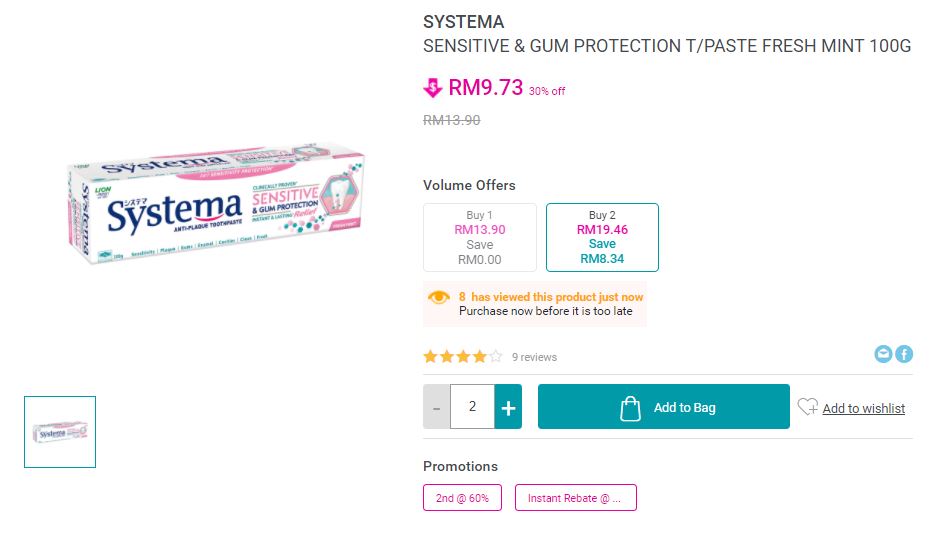Screen dimensions: 931x535
Task: Click the pink price-drop arrow icon
Action: click(x=432, y=89)
